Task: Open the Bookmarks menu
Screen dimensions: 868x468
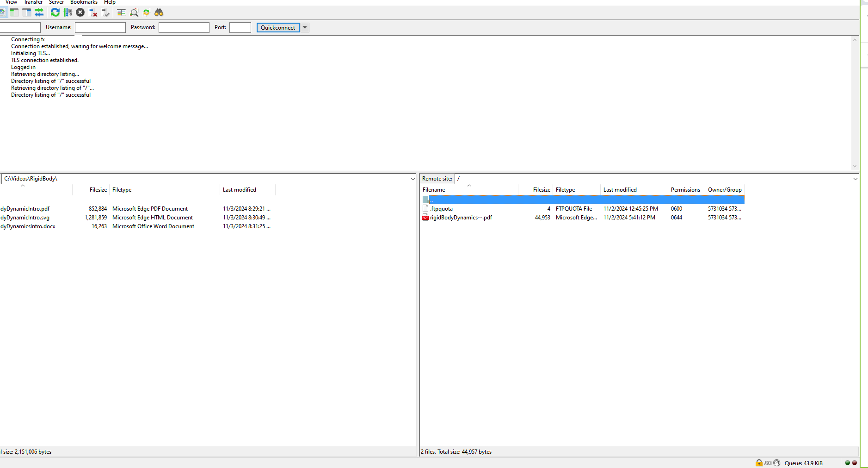Action: click(84, 2)
